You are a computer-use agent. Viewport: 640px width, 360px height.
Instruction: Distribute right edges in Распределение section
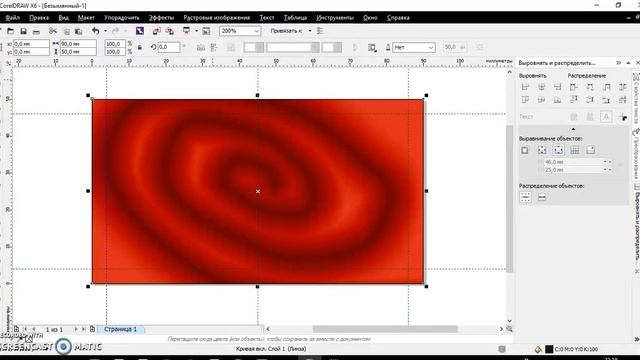coord(607,87)
